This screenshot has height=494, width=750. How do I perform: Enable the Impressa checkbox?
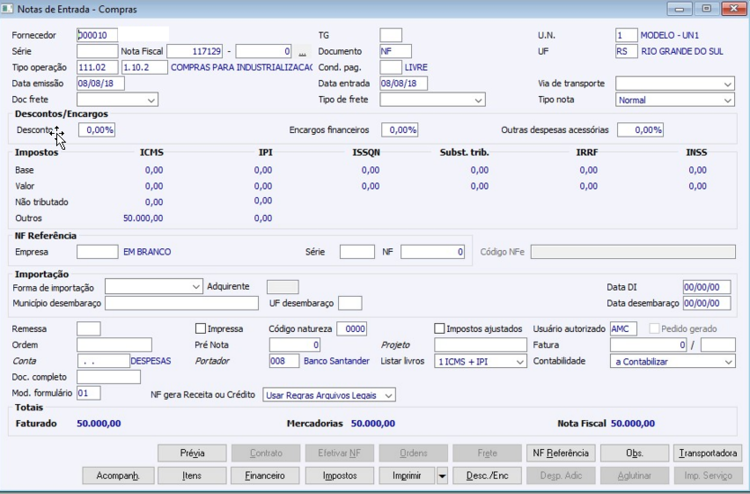(x=200, y=329)
